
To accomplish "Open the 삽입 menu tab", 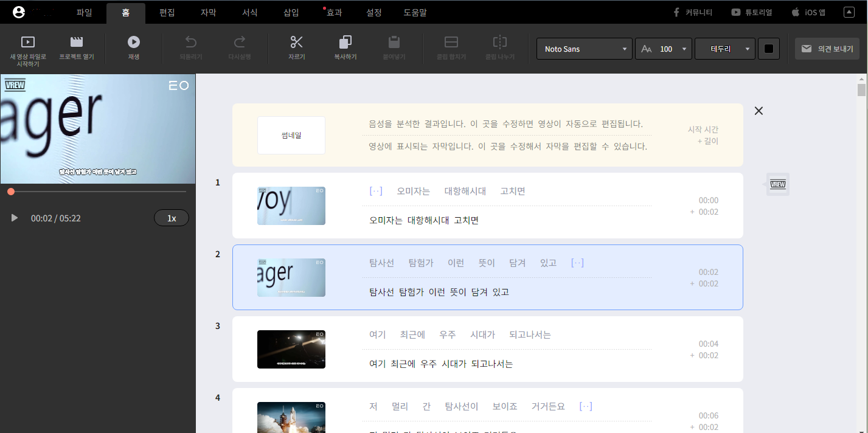I will pyautogui.click(x=291, y=12).
